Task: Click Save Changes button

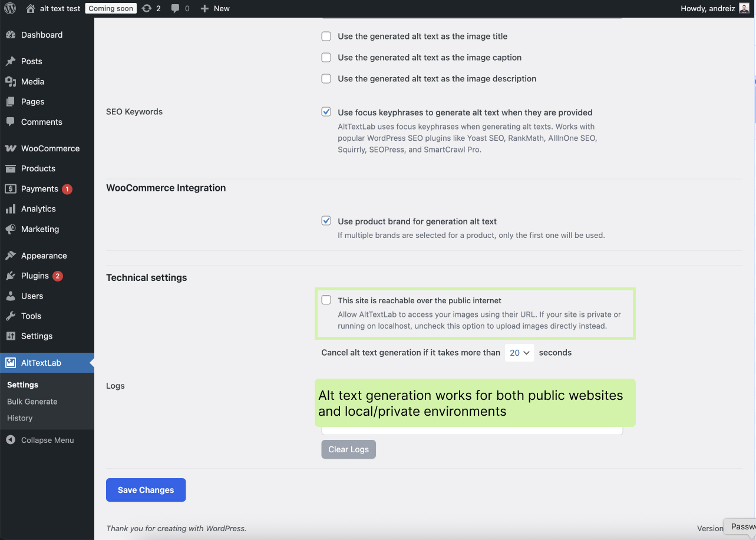Action: 146,490
